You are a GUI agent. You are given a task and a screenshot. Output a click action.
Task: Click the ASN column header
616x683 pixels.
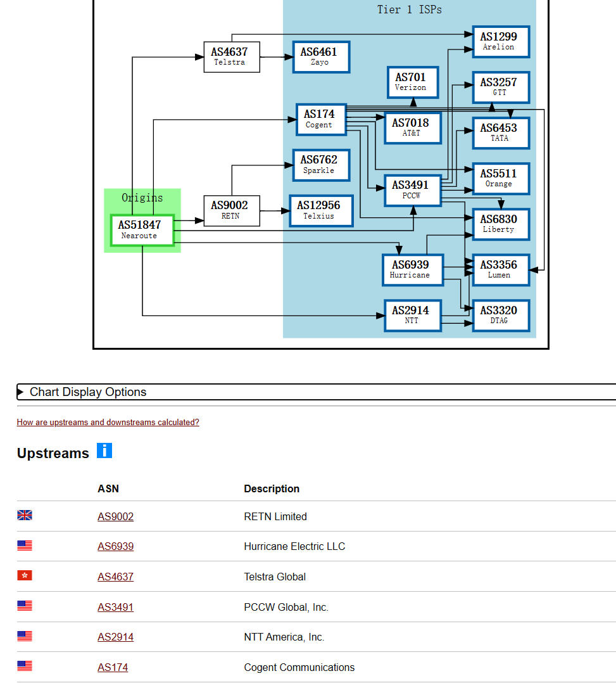pyautogui.click(x=108, y=488)
